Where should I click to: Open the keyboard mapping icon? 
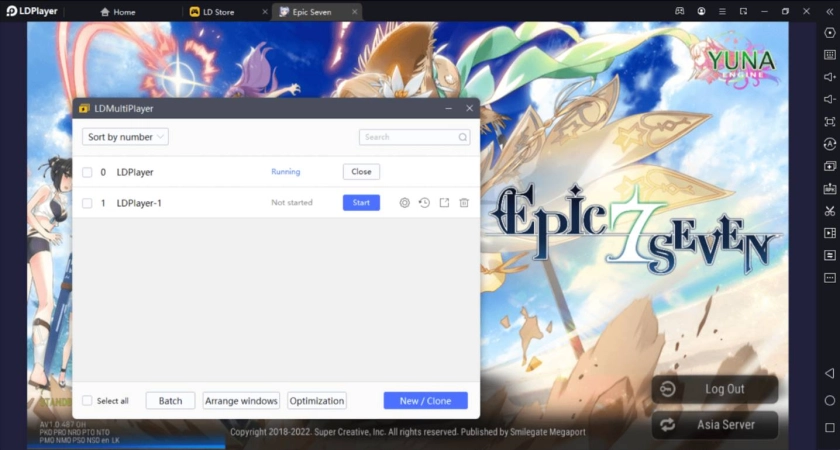point(829,55)
